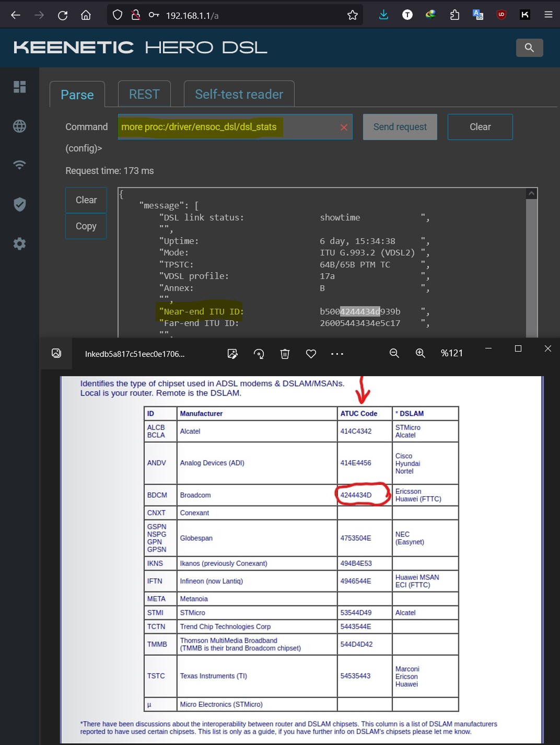
Task: Click the Mode value ITU G.993.2 (VDSL2)
Action: coord(367,253)
